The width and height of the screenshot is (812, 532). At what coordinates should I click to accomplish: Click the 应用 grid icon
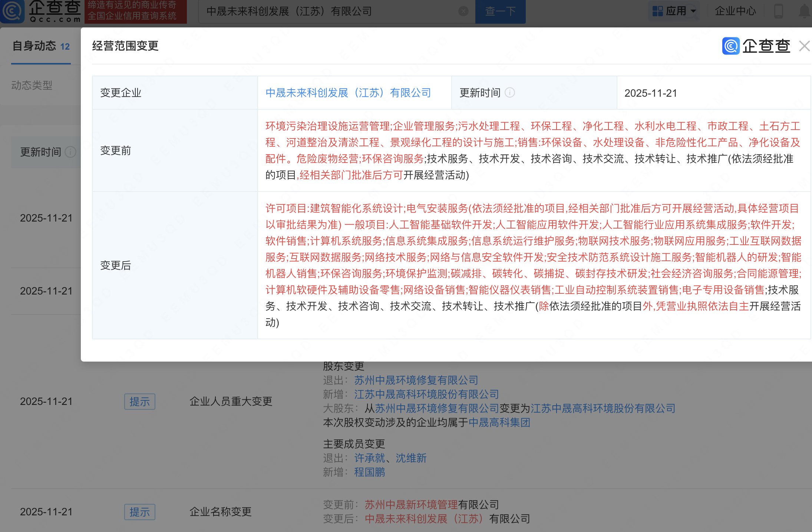click(x=657, y=11)
